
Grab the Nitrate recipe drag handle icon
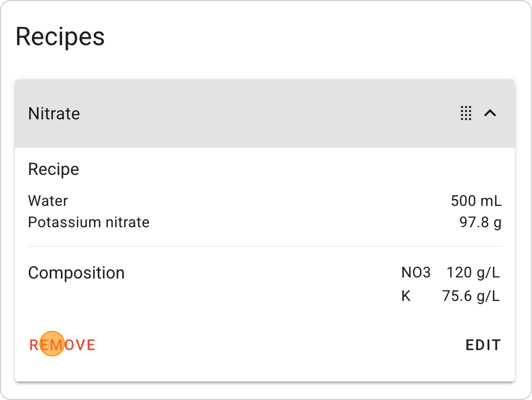[x=466, y=113]
